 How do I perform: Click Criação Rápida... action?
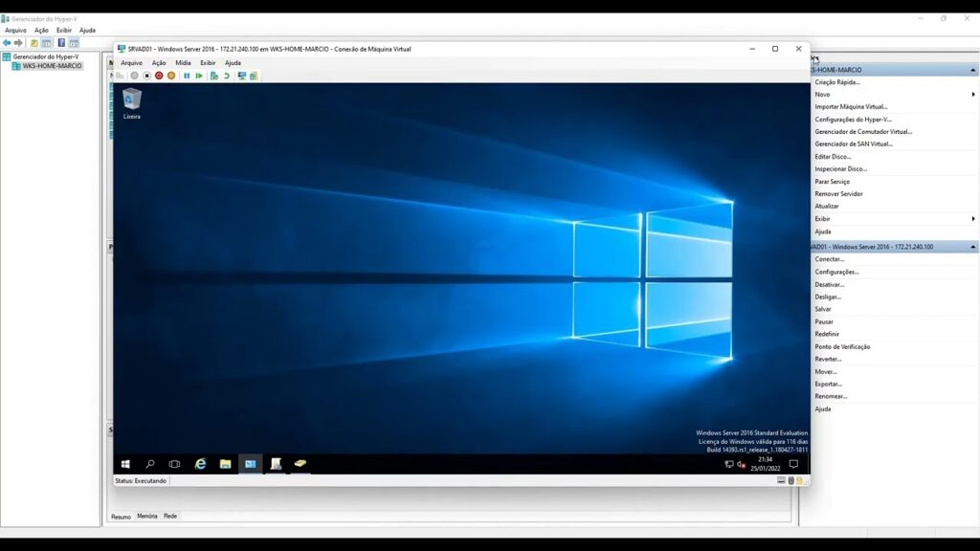pos(837,82)
